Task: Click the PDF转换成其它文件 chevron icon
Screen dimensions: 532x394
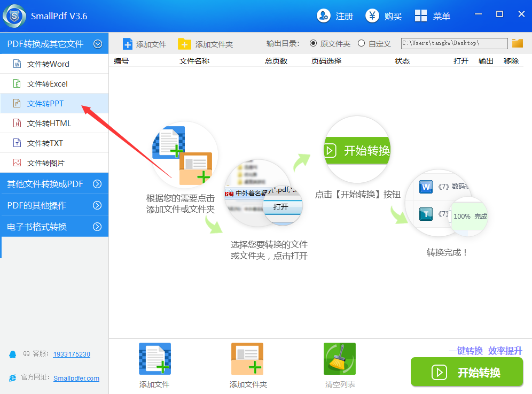Action: (x=98, y=44)
